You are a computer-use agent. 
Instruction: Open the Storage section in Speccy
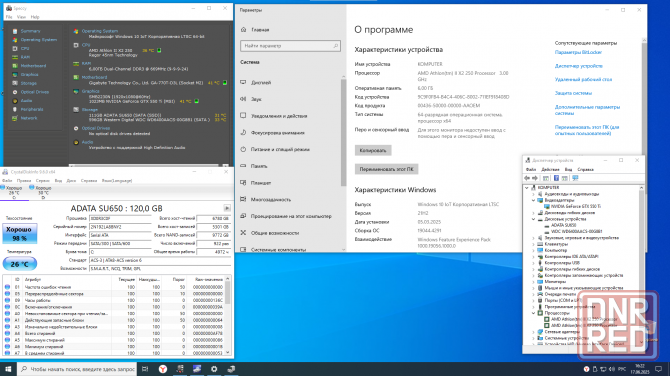[28, 83]
